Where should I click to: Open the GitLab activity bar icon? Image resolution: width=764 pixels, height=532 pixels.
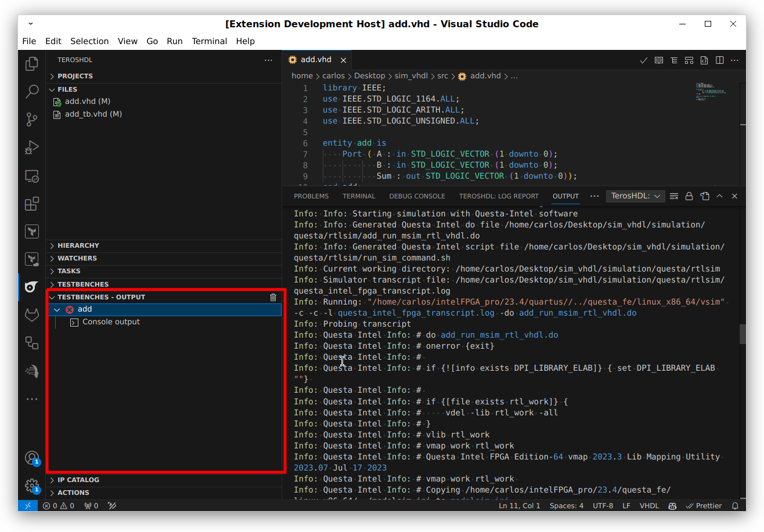(x=32, y=315)
